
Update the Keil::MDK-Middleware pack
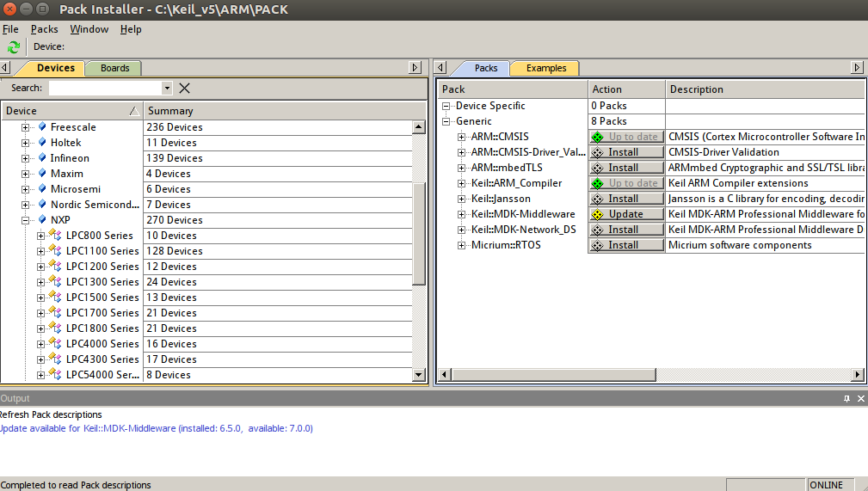click(626, 214)
